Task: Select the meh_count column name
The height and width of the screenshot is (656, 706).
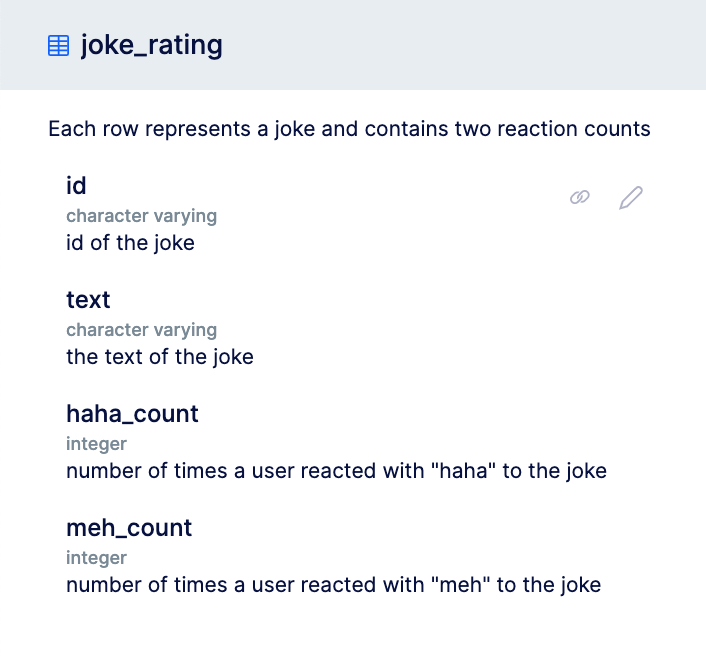Action: (129, 528)
